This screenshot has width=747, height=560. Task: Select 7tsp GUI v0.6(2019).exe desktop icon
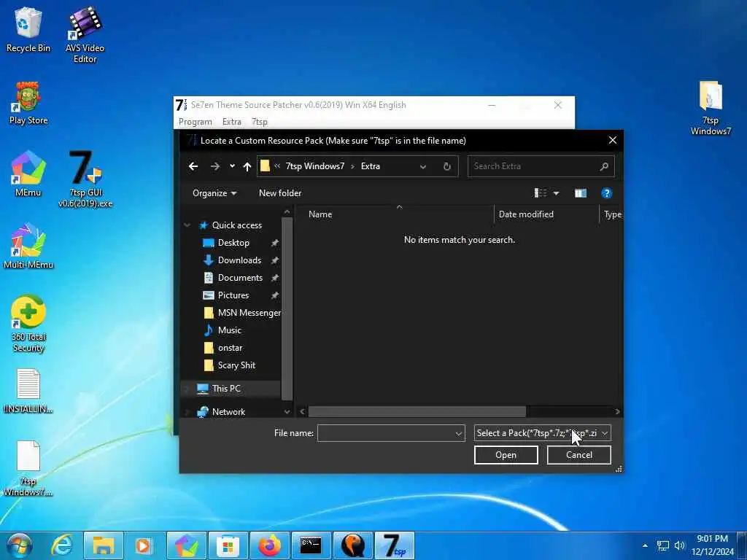pyautogui.click(x=85, y=179)
